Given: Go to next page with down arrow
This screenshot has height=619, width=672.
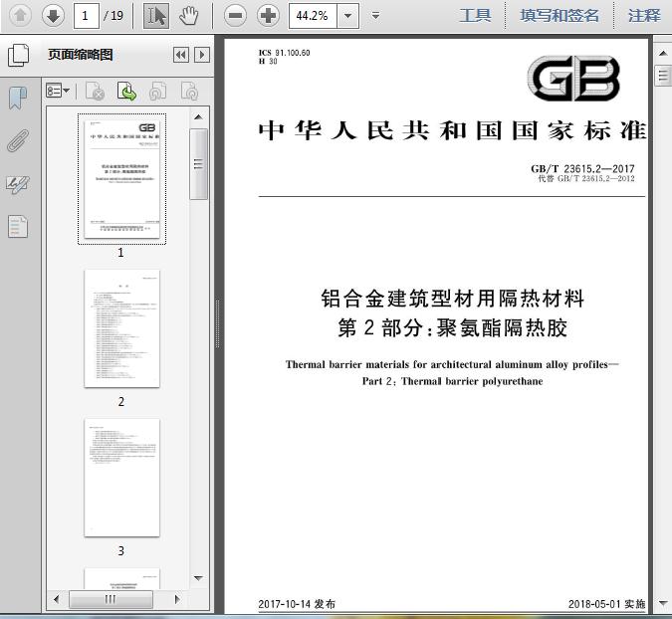Looking at the screenshot, I should click(53, 16).
